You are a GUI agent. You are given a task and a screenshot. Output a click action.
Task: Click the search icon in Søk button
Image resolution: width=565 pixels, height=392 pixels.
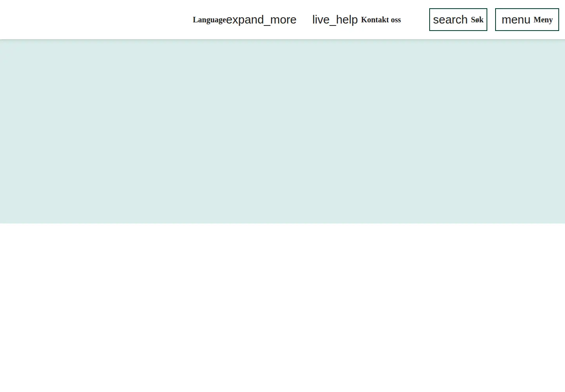tap(450, 20)
